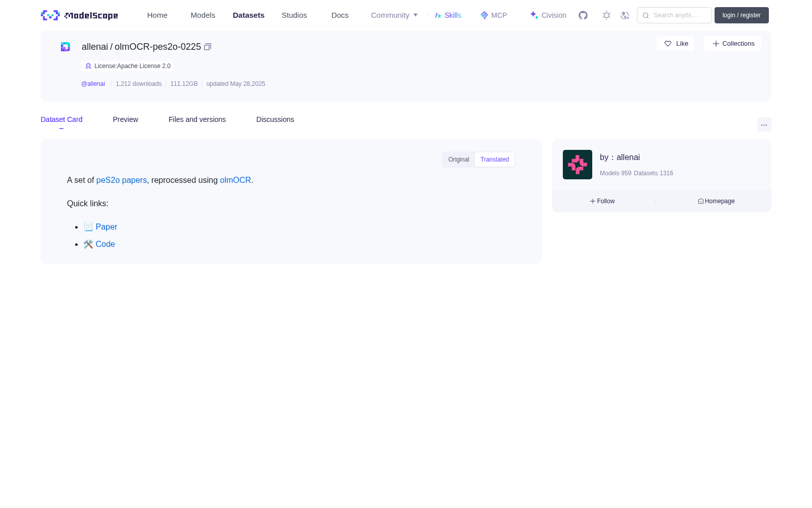Click the 'by : allenai' organization name

pyautogui.click(x=620, y=157)
